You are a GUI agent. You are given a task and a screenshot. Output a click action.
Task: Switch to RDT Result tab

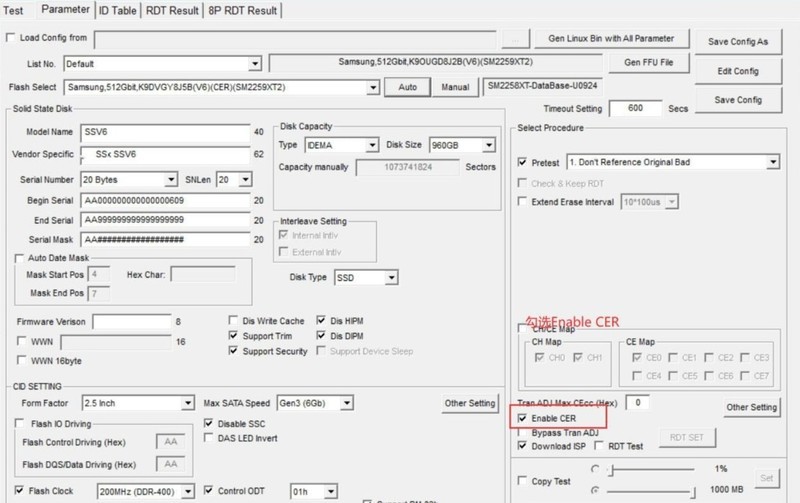(172, 10)
